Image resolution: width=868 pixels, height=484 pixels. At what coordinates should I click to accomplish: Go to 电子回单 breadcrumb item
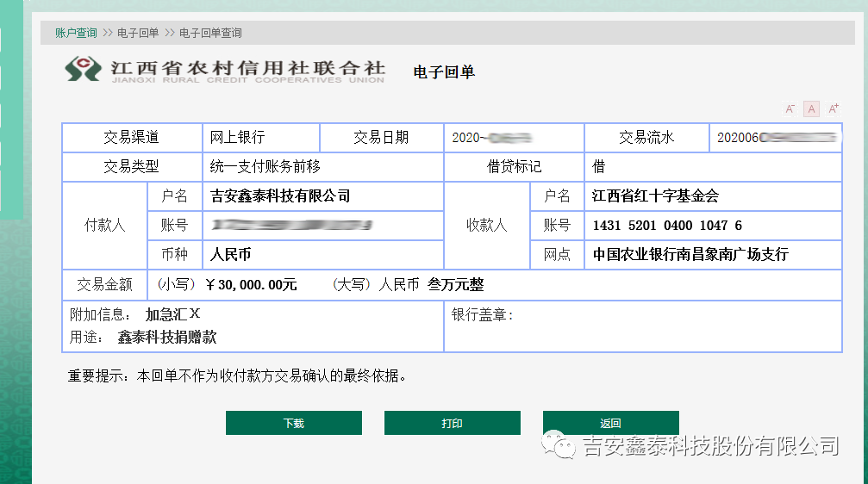[138, 33]
